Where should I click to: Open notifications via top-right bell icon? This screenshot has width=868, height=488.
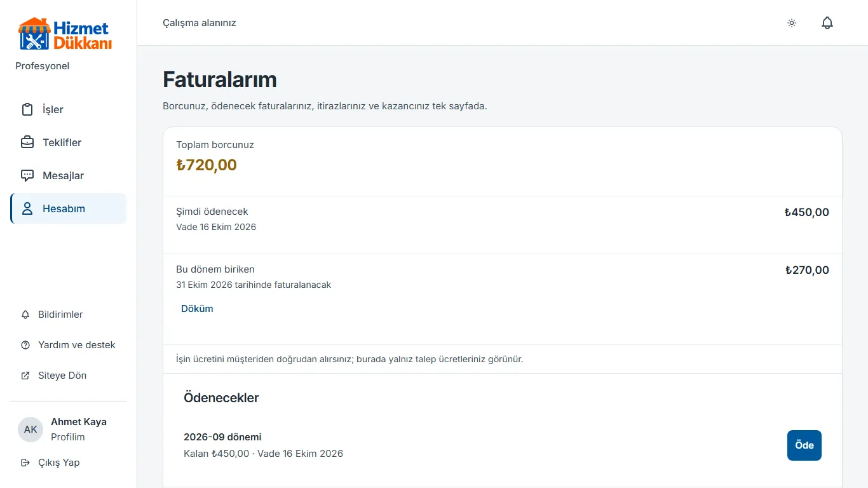827,23
